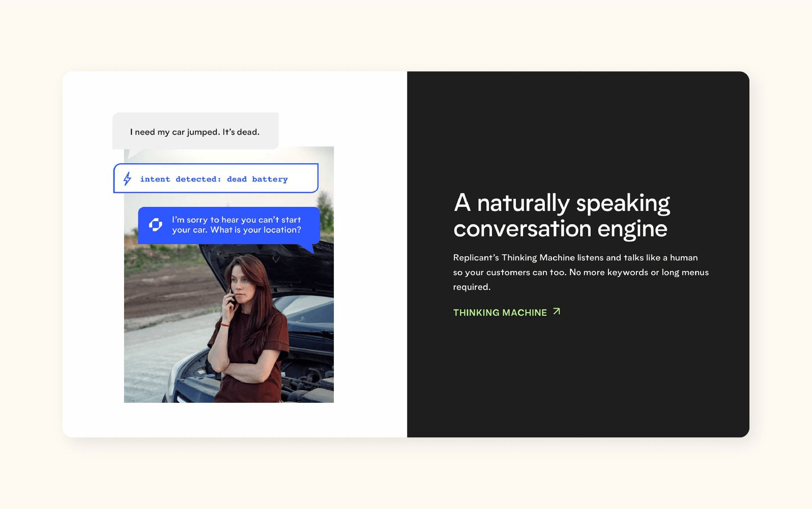The width and height of the screenshot is (812, 509).
Task: Select the 'dead battery' text in intent box
Action: click(x=257, y=179)
